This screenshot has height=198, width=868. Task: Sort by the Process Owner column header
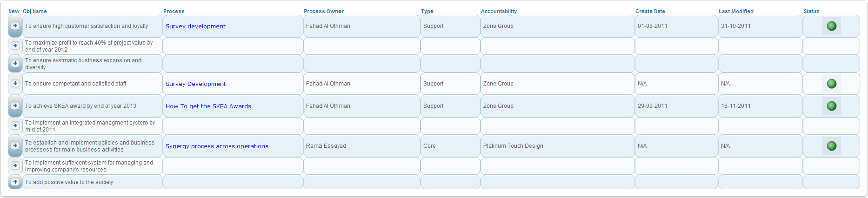[323, 11]
